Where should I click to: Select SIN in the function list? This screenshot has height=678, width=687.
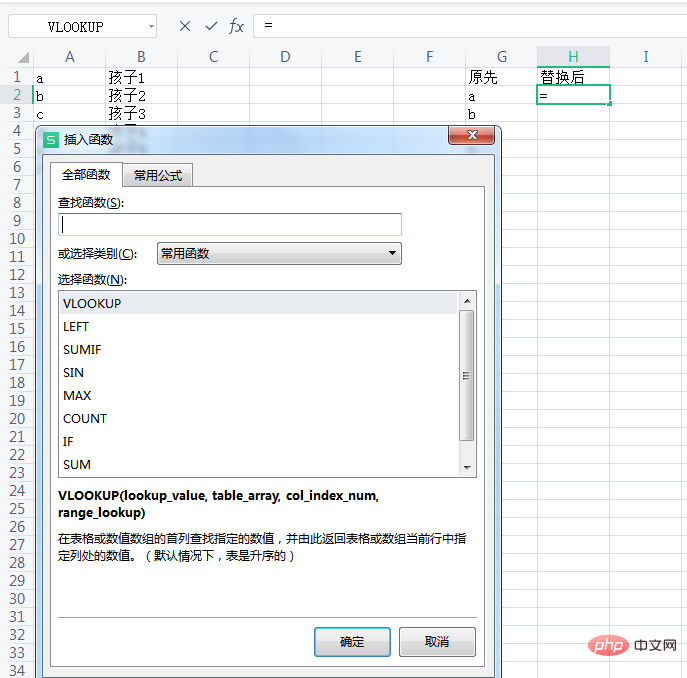click(258, 373)
